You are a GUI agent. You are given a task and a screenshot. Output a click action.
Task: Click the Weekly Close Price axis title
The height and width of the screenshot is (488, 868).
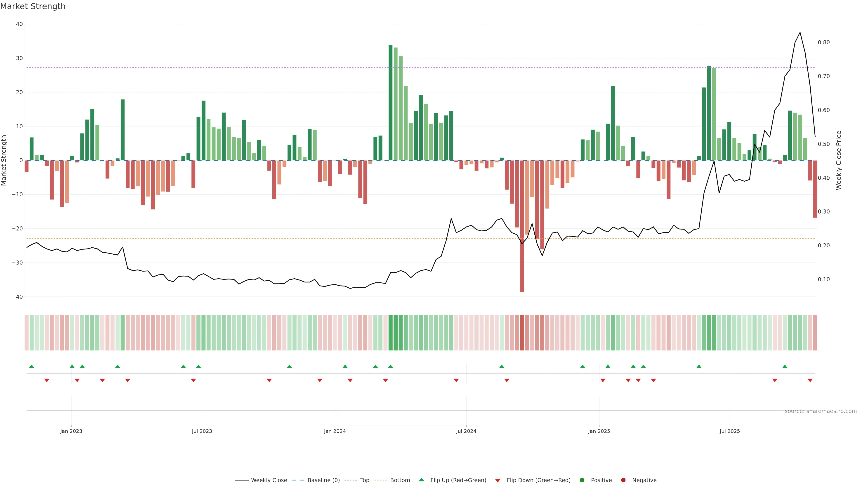tap(839, 160)
